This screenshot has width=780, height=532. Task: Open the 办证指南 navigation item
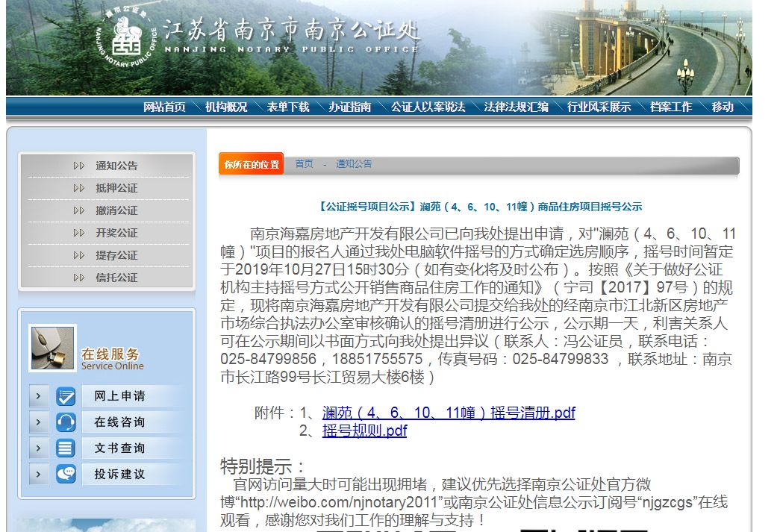click(349, 107)
